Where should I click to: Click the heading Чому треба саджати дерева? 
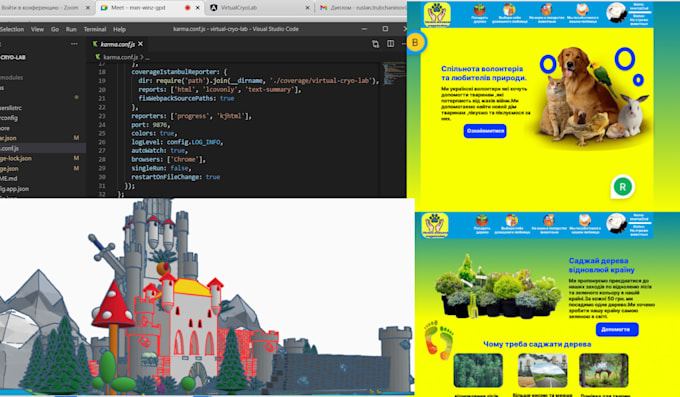[x=537, y=344]
